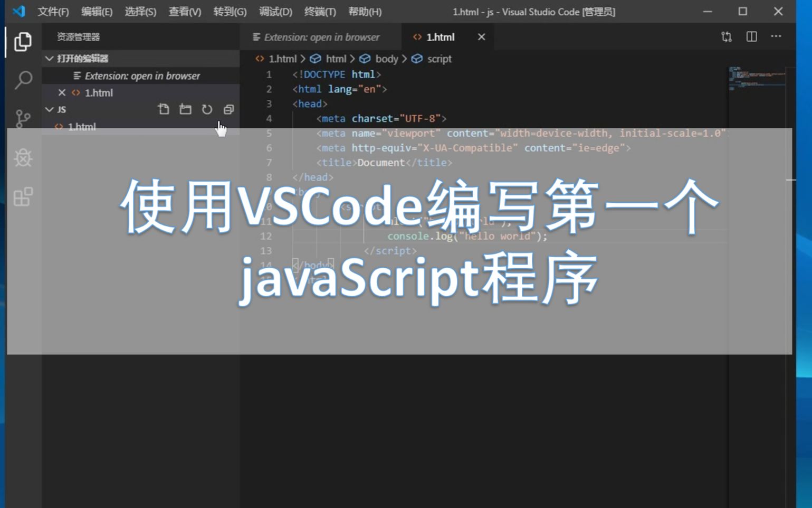Open the more actions ellipsis menu
This screenshot has height=508, width=812.
[776, 36]
